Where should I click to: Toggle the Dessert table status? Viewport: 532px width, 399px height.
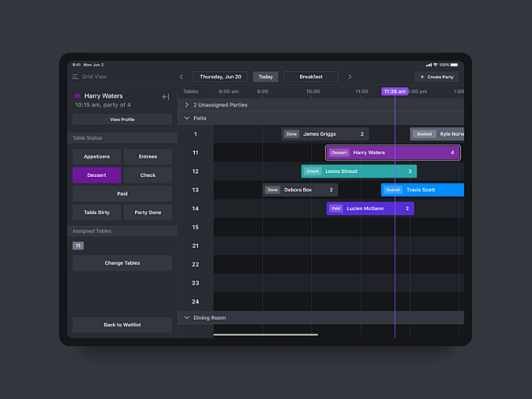point(96,175)
